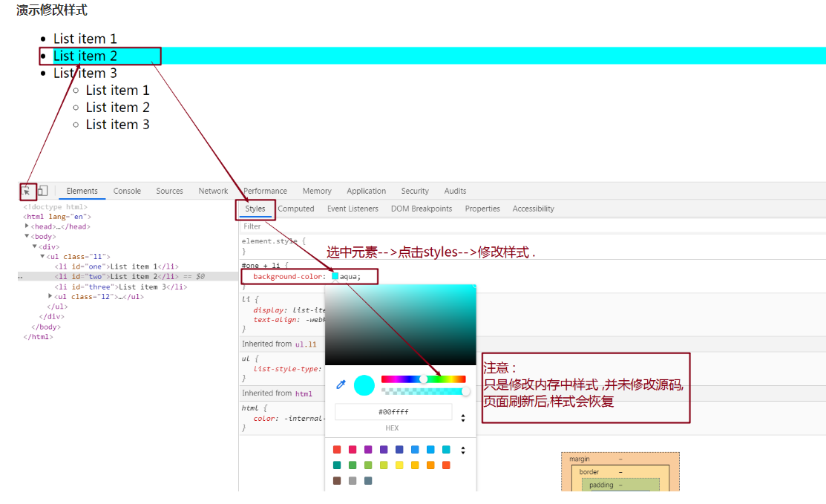Pick a color with the eyedropper
This screenshot has width=826, height=504.
pyautogui.click(x=341, y=385)
